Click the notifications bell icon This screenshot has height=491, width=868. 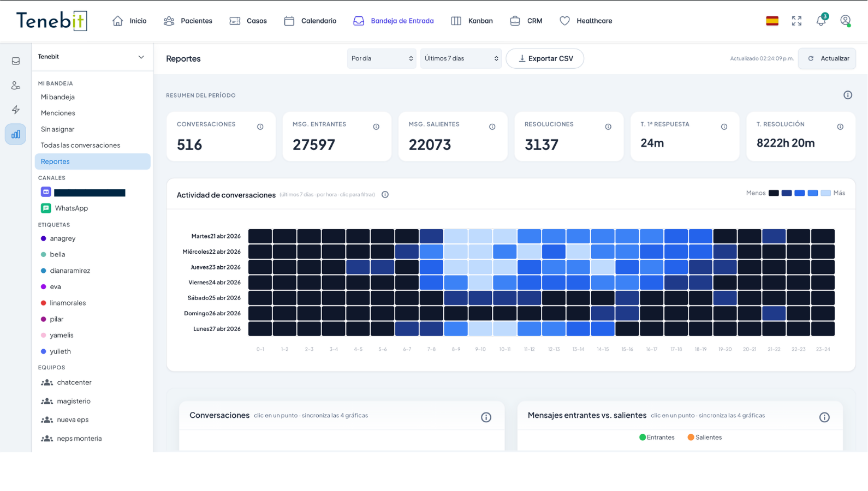(821, 21)
